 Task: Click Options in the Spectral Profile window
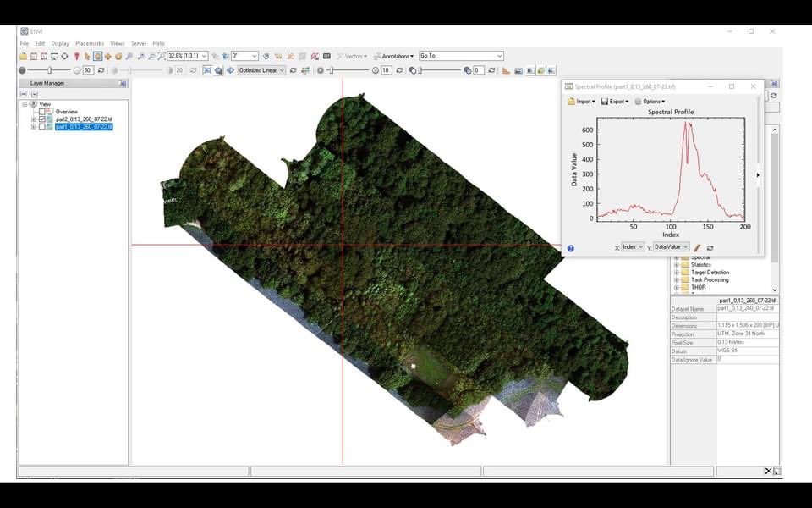650,102
